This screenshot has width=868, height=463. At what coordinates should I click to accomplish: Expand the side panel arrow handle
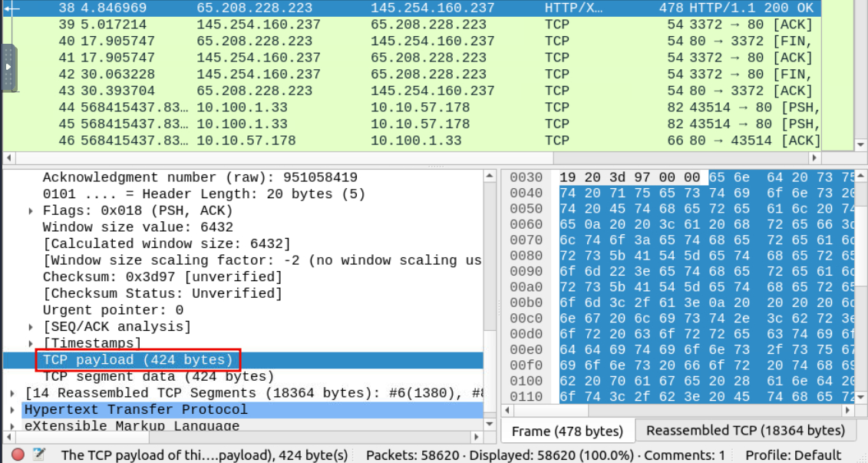coord(9,68)
